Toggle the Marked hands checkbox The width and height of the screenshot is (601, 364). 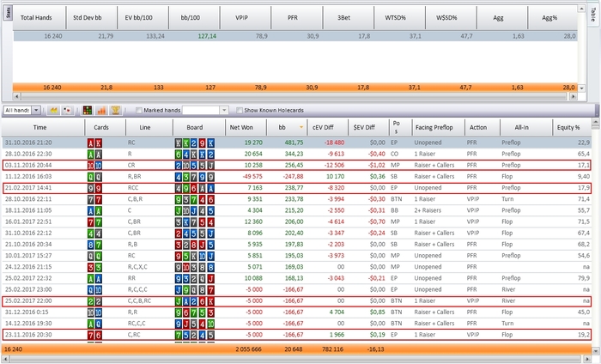tap(139, 111)
